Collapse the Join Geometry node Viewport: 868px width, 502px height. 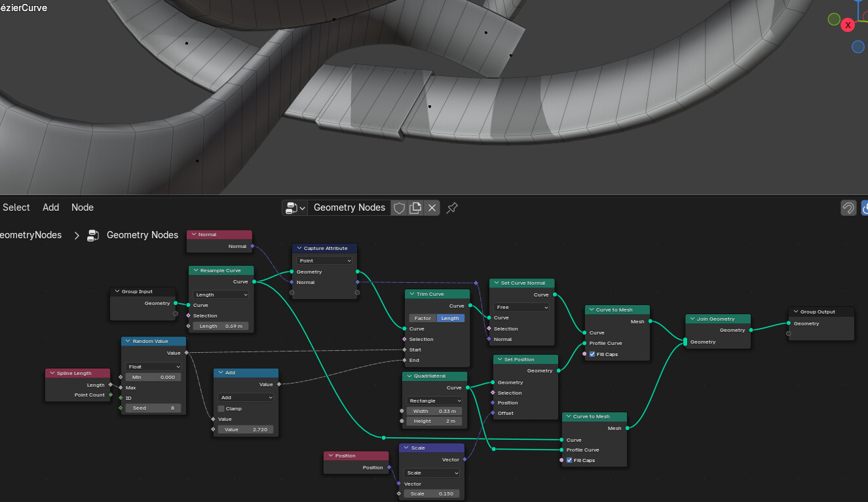692,319
